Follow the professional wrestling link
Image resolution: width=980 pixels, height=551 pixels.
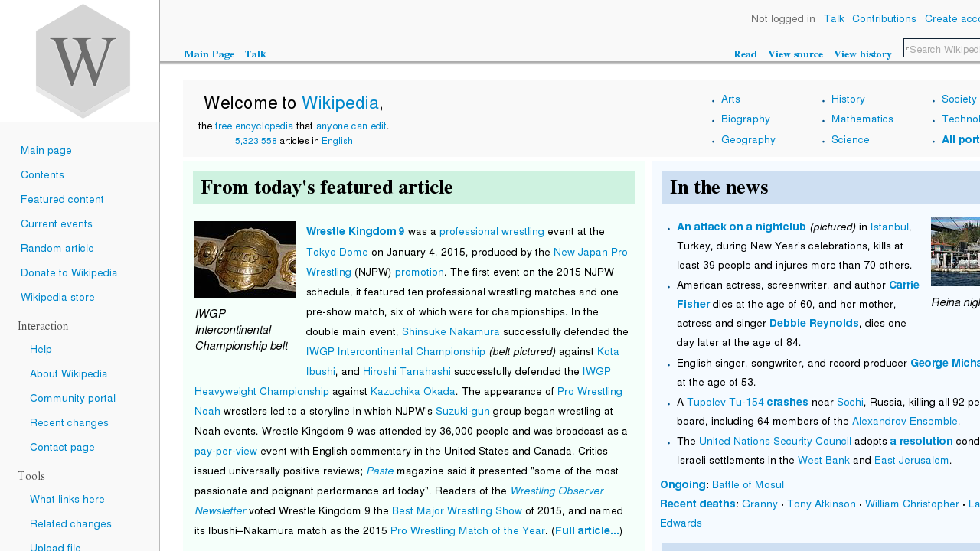click(492, 232)
